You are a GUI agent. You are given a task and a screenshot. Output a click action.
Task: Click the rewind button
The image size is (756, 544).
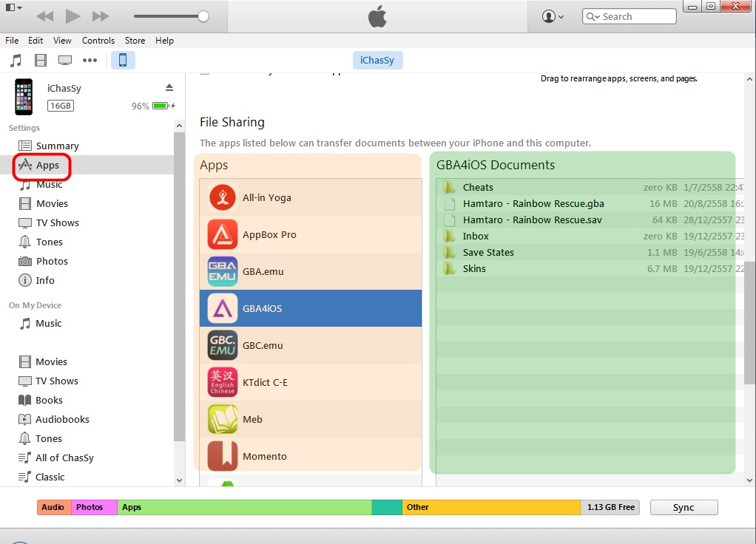pos(45,16)
